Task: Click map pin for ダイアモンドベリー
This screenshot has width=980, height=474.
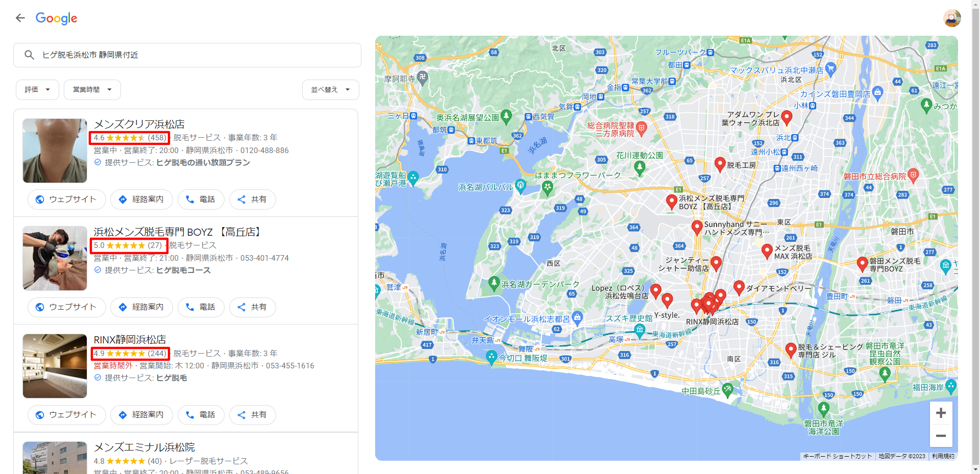Action: point(739,288)
